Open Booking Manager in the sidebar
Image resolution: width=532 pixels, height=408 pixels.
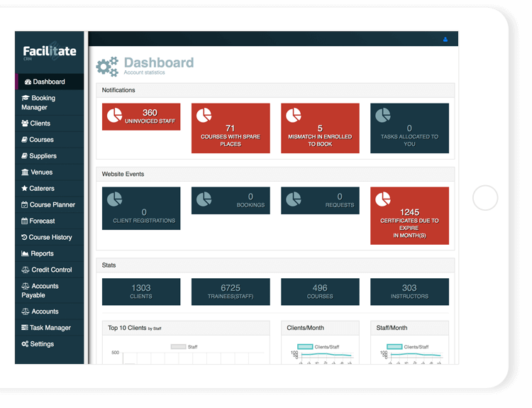pyautogui.click(x=43, y=103)
